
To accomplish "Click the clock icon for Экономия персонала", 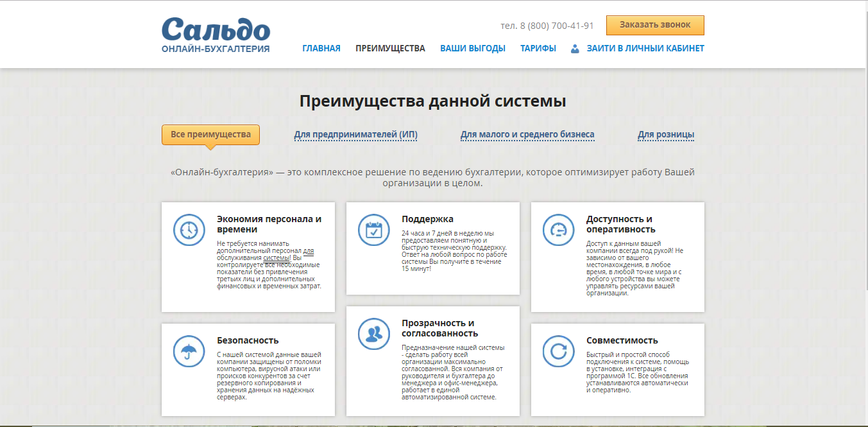I will click(189, 230).
